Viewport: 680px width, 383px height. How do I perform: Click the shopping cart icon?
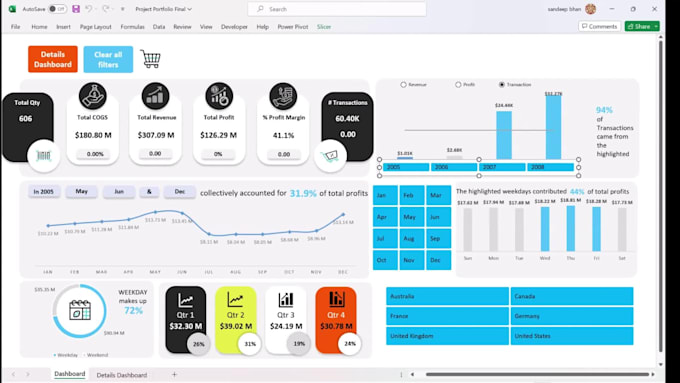(150, 59)
